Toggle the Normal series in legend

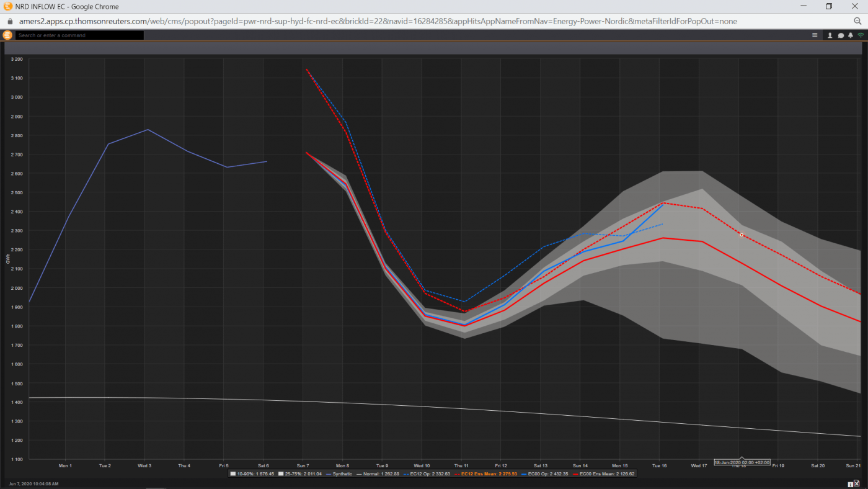[x=378, y=474]
